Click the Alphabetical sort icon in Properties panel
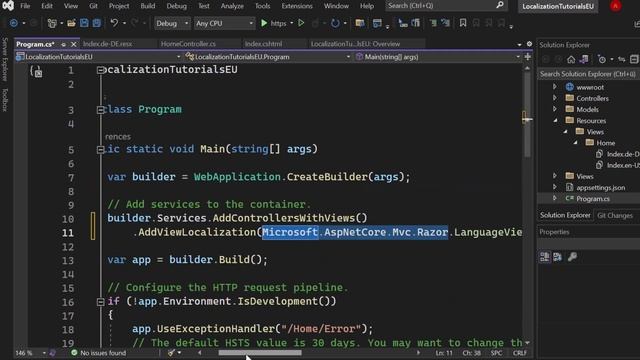This screenshot has width=640, height=360. (x=558, y=257)
